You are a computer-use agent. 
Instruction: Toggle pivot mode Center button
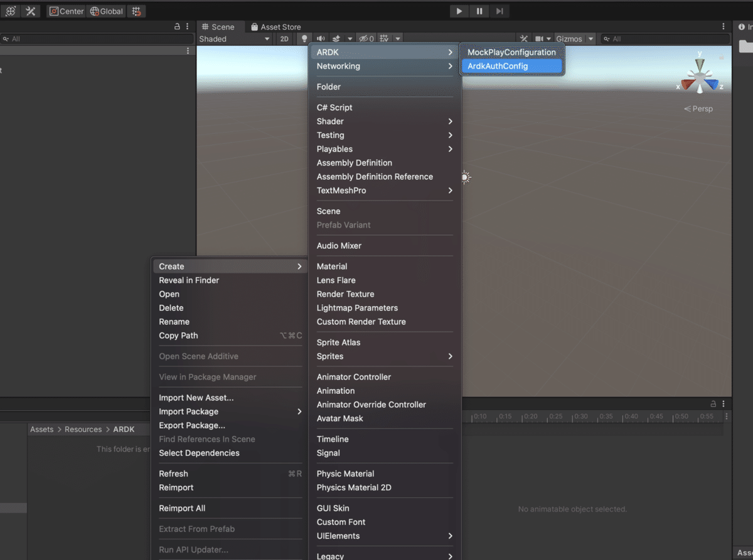click(66, 11)
